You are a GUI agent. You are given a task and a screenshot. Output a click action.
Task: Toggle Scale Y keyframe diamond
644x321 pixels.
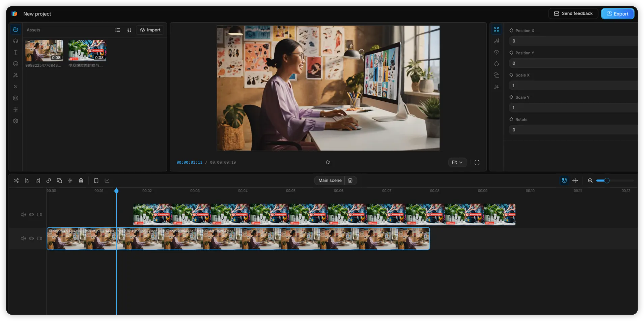511,97
